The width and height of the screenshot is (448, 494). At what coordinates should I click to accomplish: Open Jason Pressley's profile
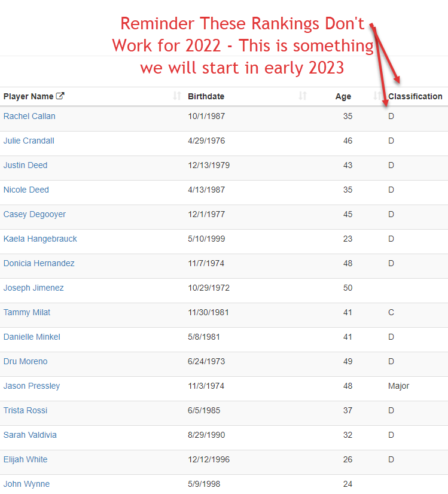[x=32, y=386]
